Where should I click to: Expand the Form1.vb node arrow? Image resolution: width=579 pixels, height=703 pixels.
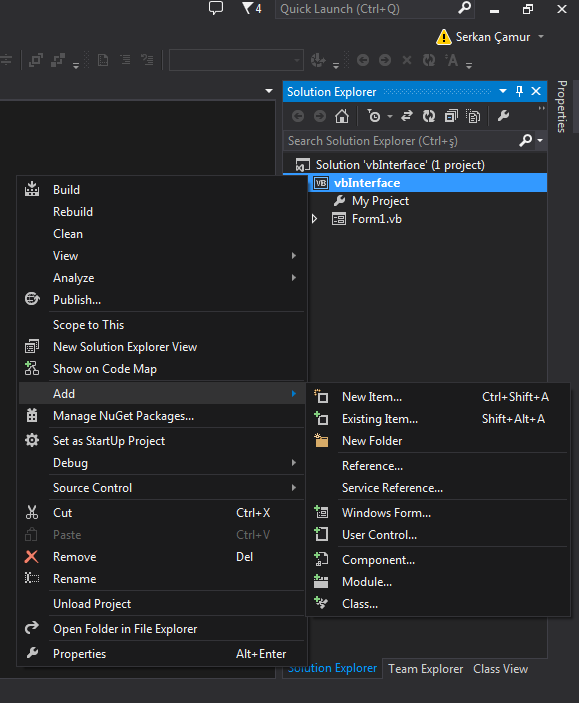click(x=314, y=219)
